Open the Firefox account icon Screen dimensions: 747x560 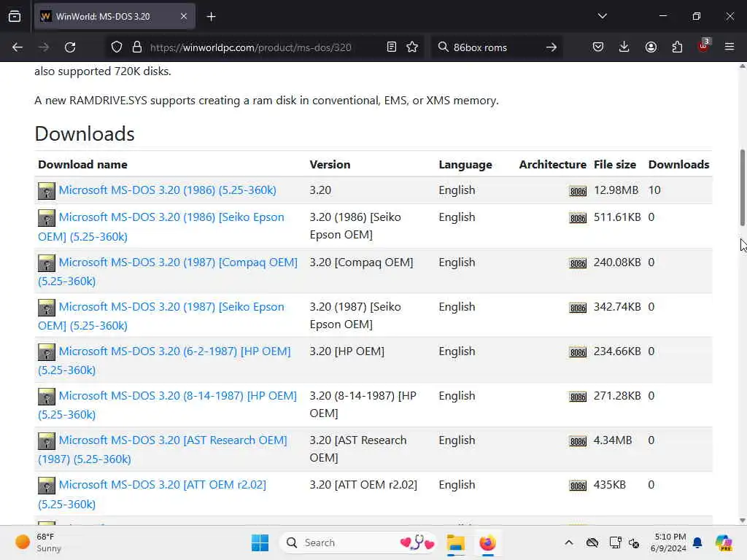(651, 47)
